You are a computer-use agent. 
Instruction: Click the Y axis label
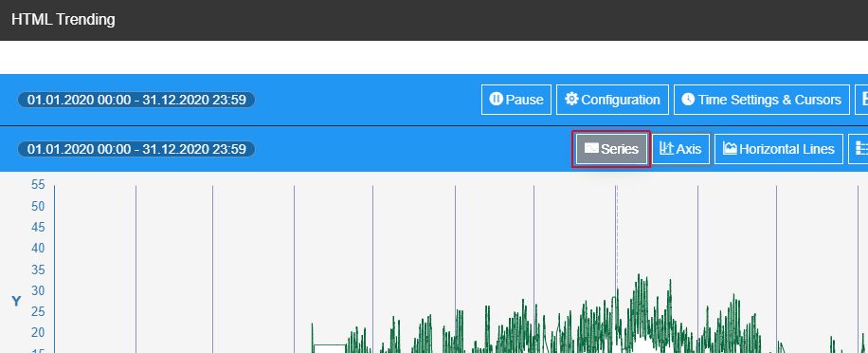16,301
